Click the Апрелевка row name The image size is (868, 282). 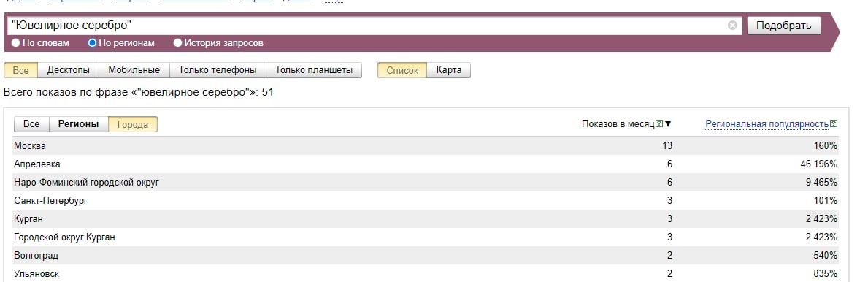click(x=37, y=164)
